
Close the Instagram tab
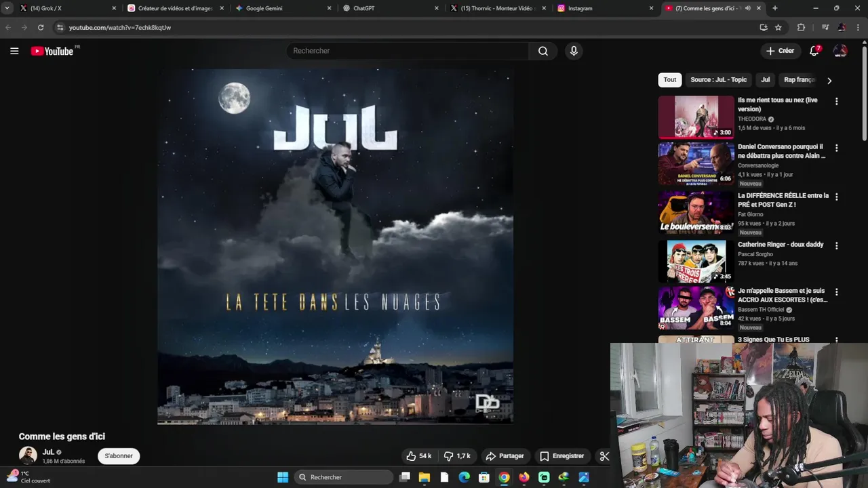[652, 8]
